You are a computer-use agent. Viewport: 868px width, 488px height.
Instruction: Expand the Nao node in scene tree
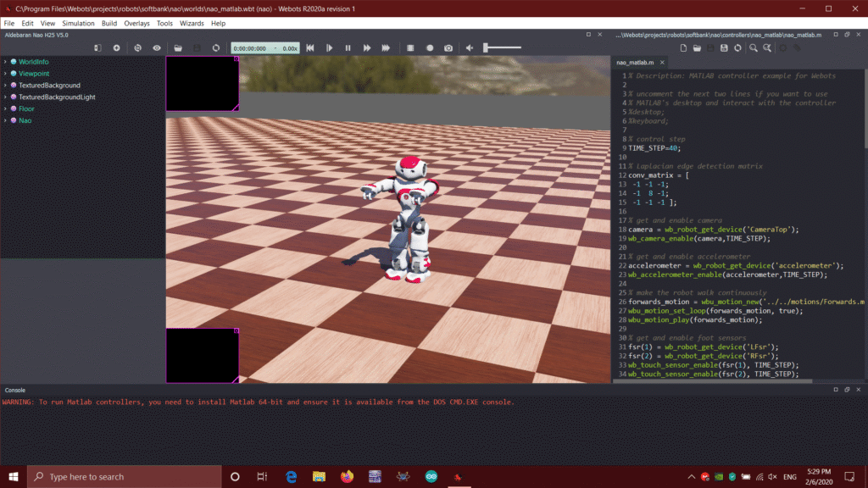coord(5,120)
